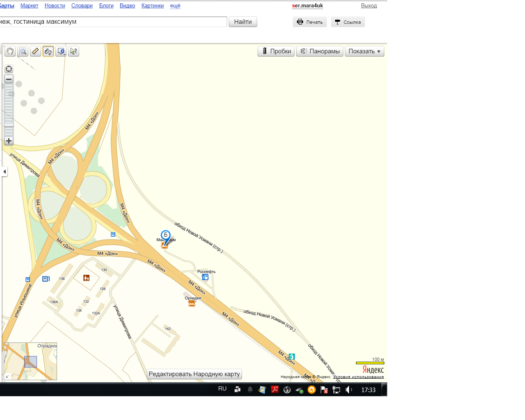The width and height of the screenshot is (525, 420).
Task: Click the cyan pedestrian icon on M4
Action: pyautogui.click(x=292, y=356)
